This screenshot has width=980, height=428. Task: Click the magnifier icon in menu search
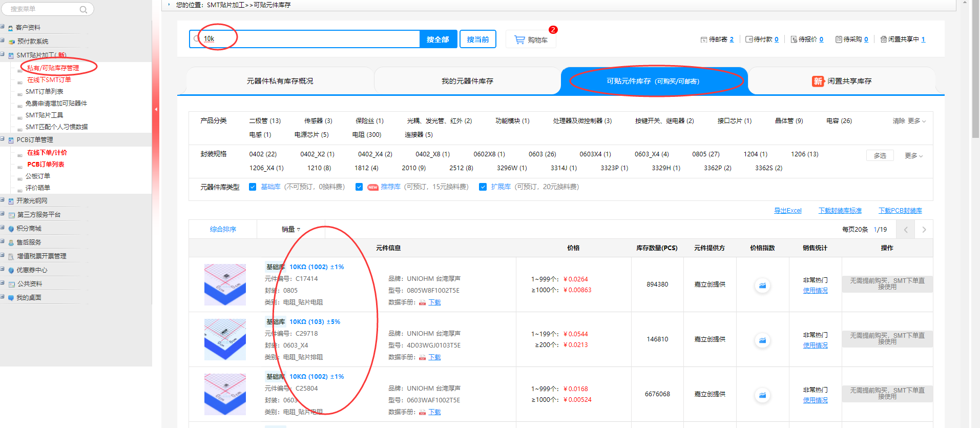point(84,9)
